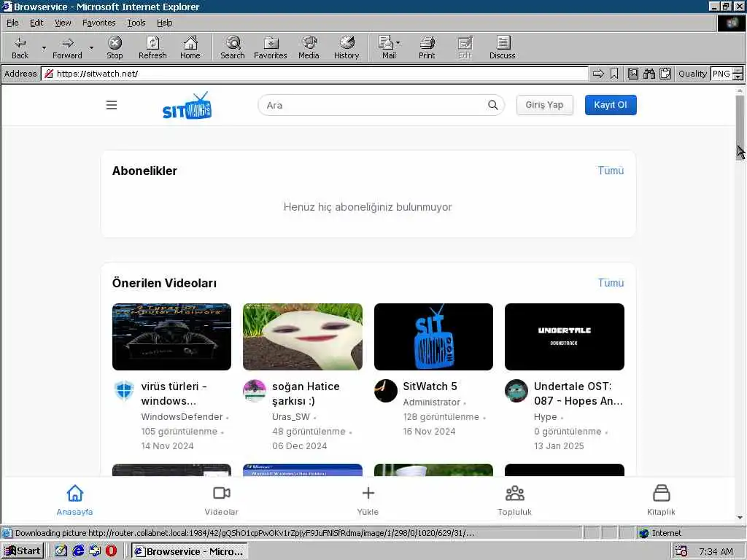Open the Help menu
The height and width of the screenshot is (560, 747).
tap(165, 23)
